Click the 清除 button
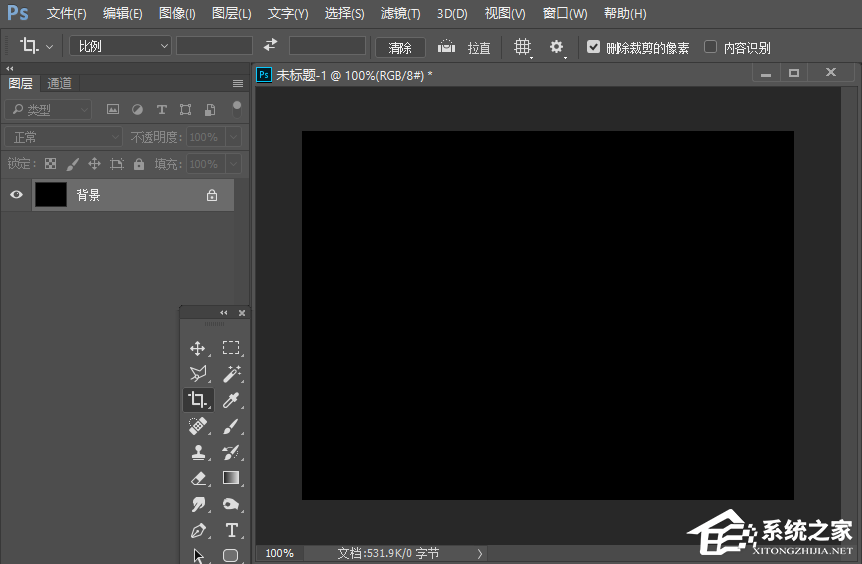This screenshot has height=564, width=862. pyautogui.click(x=400, y=47)
